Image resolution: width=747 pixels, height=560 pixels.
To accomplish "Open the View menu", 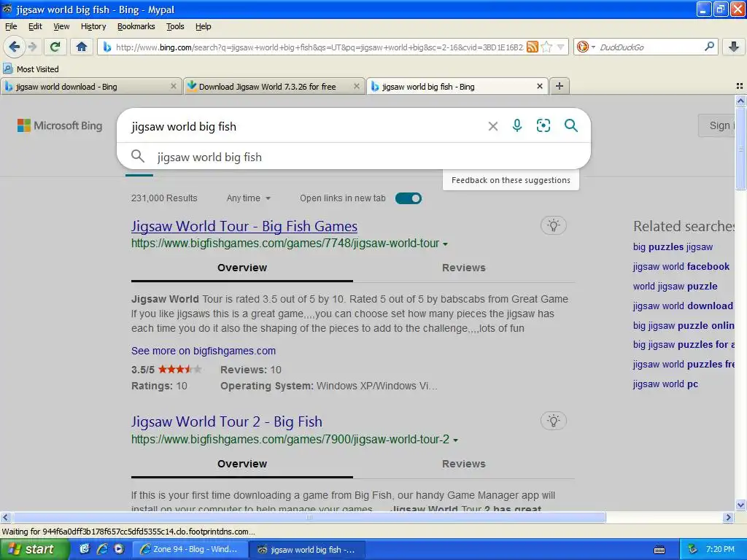I will pyautogui.click(x=61, y=27).
